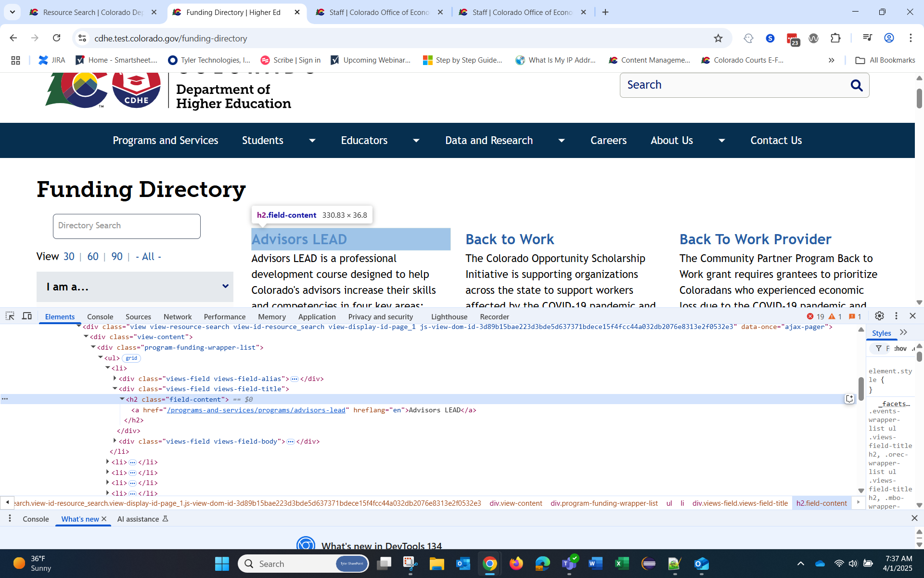Expand the About Us dropdown arrow
Viewport: 924px width, 578px height.
pyautogui.click(x=721, y=141)
